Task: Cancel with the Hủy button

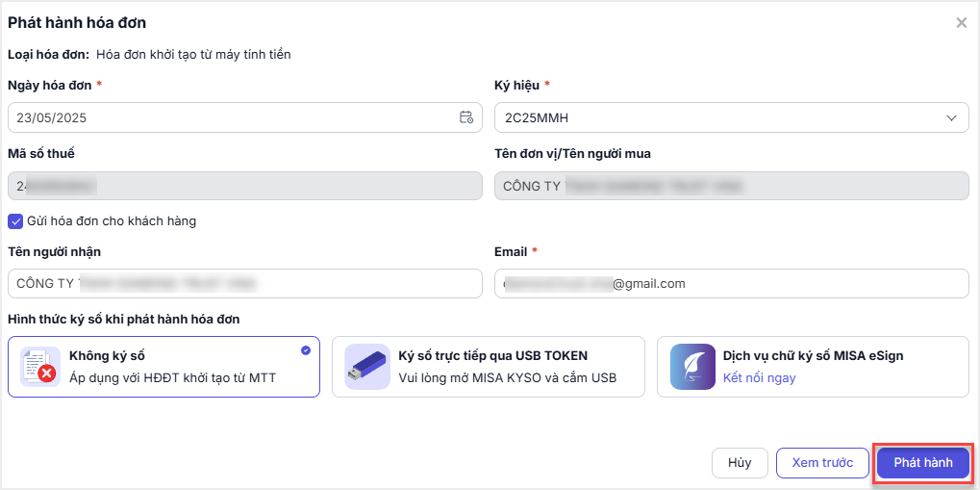Action: click(x=740, y=463)
